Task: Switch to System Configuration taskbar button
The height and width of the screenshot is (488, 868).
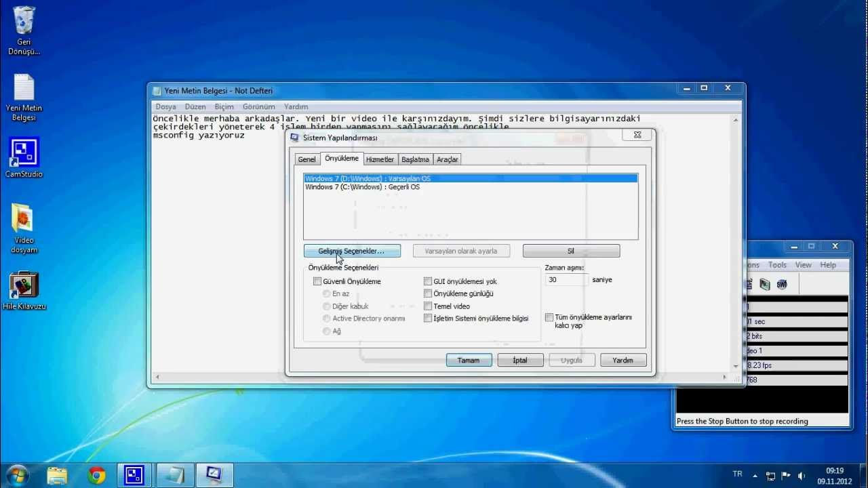Action: [x=214, y=475]
